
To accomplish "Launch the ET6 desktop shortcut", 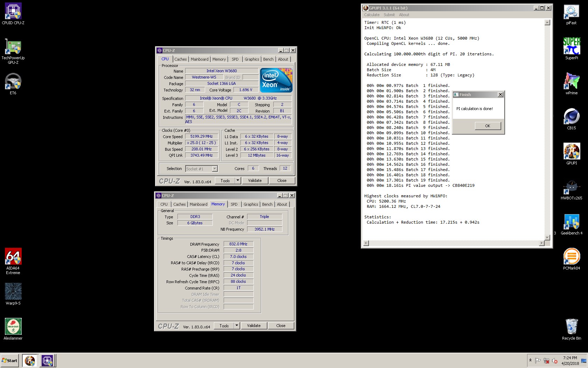I will click(13, 84).
